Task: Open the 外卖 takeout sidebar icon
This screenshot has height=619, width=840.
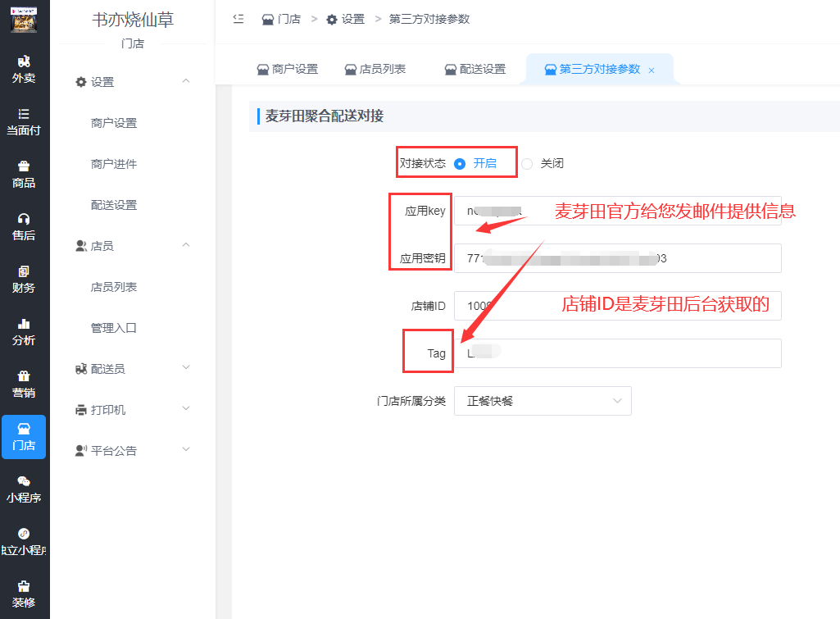Action: [24, 70]
